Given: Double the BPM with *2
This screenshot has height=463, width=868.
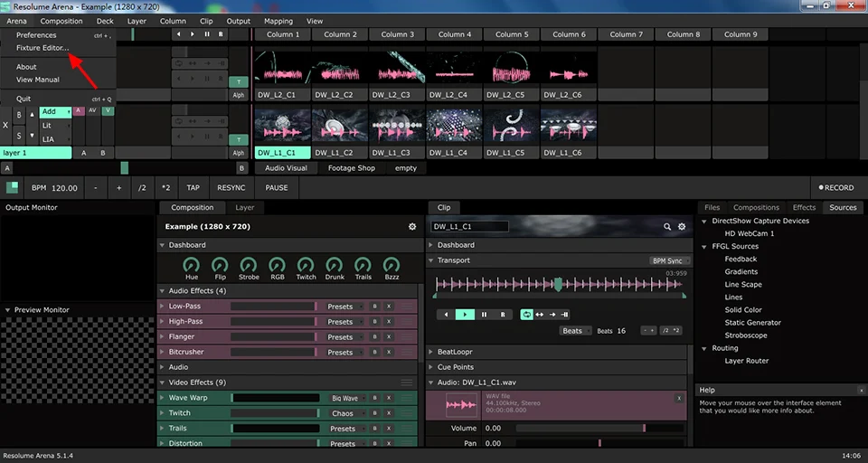Looking at the screenshot, I should pyautogui.click(x=166, y=188).
